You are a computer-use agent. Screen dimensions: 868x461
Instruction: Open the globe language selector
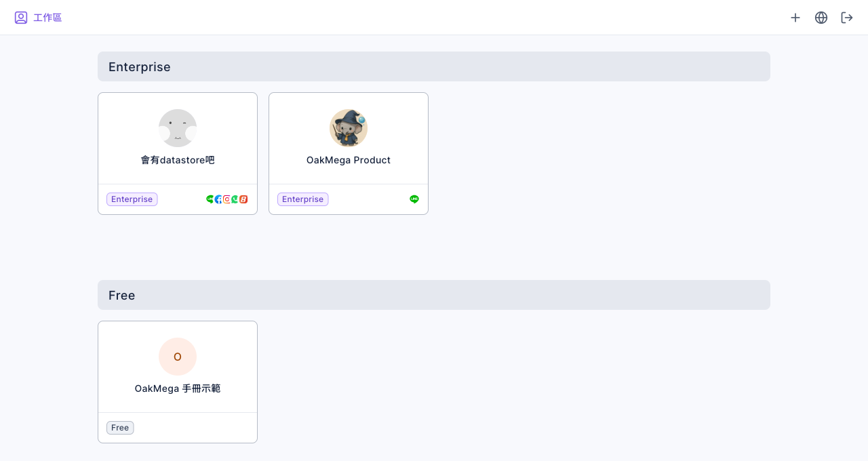pyautogui.click(x=821, y=18)
